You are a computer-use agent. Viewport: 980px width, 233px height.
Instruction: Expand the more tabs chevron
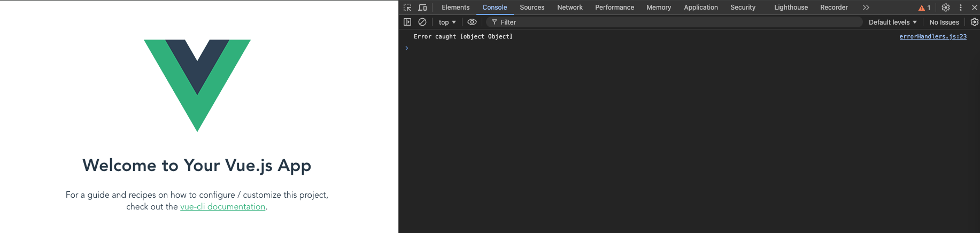tap(866, 7)
